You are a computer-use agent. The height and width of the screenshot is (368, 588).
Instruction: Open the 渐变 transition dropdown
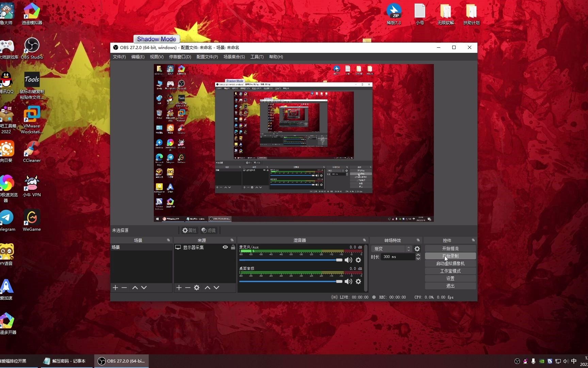click(392, 249)
